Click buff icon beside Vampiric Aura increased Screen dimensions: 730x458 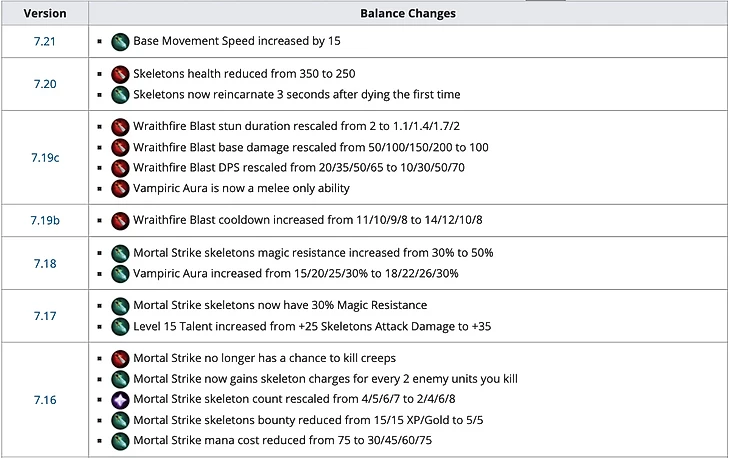click(x=120, y=272)
